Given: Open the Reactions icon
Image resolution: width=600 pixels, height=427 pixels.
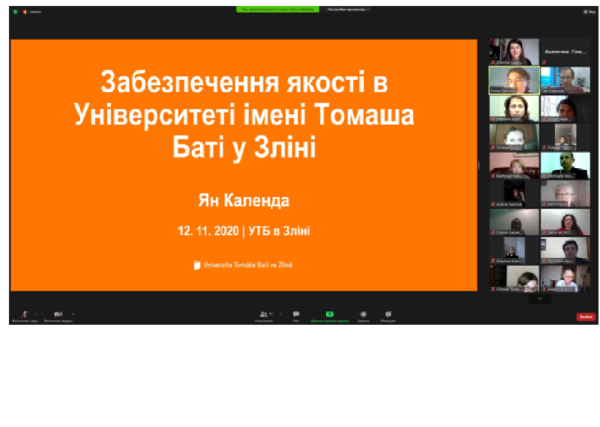Looking at the screenshot, I should tap(387, 314).
